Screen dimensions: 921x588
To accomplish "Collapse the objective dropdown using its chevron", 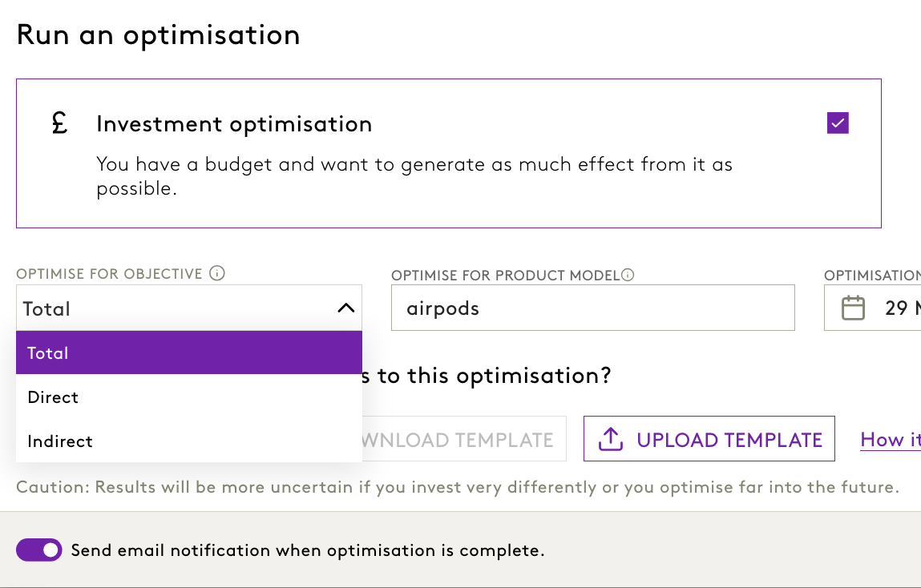I will [345, 308].
